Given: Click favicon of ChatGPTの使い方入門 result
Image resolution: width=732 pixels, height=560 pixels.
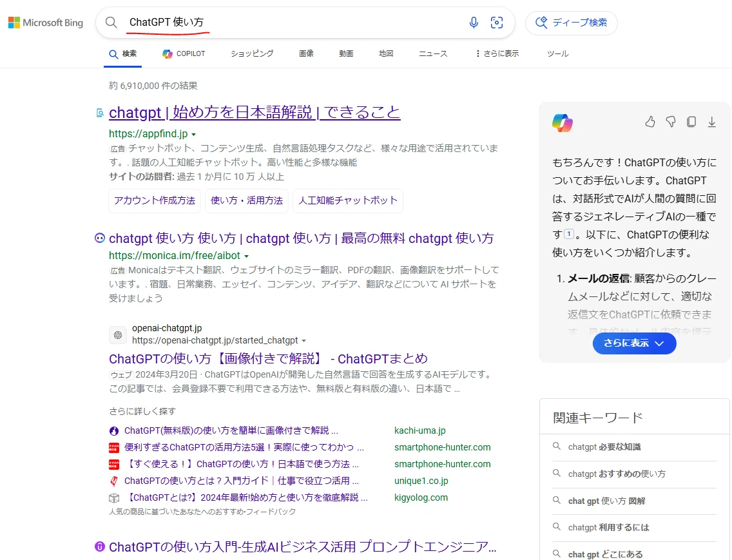Looking at the screenshot, I should [100, 546].
